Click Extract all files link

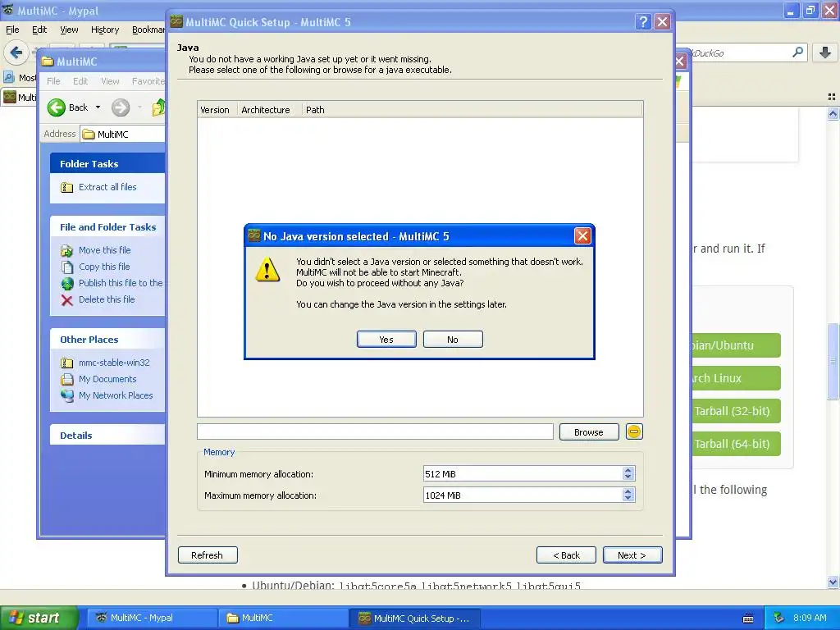[107, 187]
